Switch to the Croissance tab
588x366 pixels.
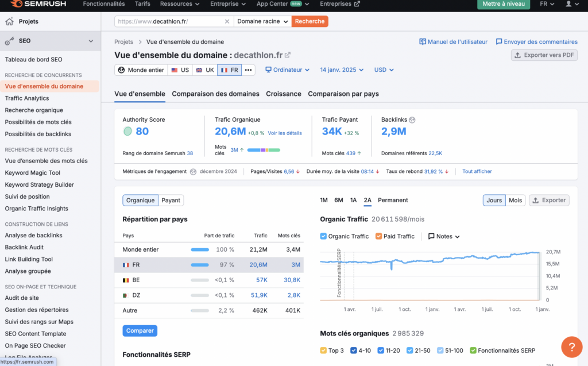284,94
